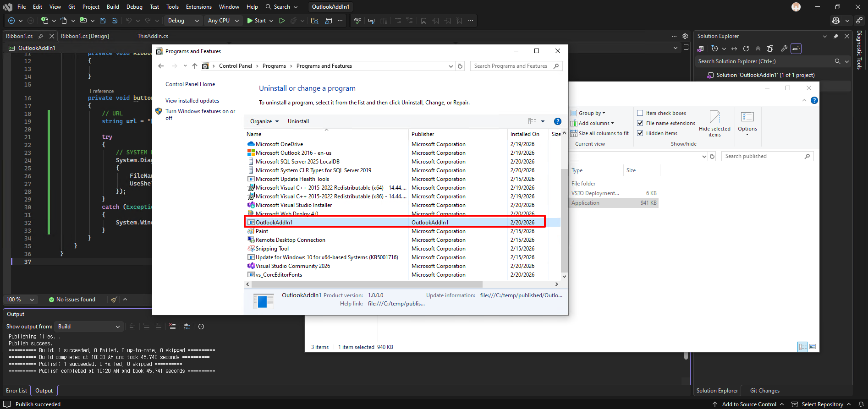Viewport: 868px width, 409px height.
Task: Open the Organize dropdown menu
Action: tap(264, 121)
